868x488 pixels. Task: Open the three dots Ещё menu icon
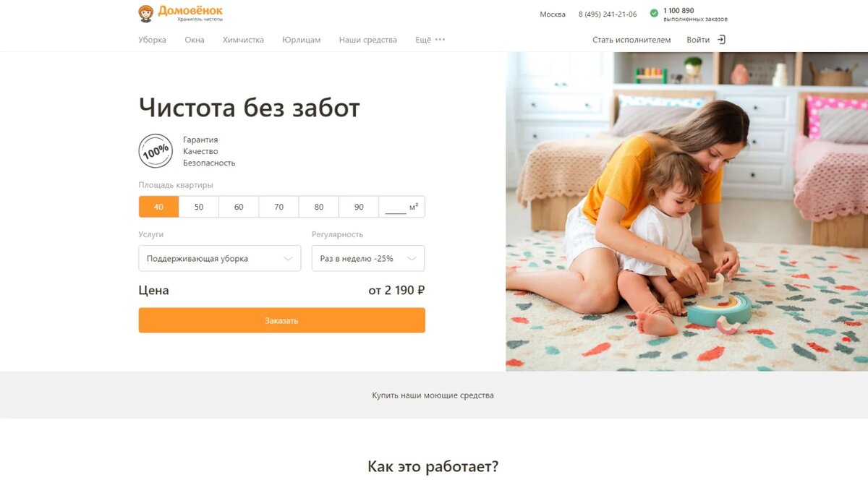pos(440,40)
